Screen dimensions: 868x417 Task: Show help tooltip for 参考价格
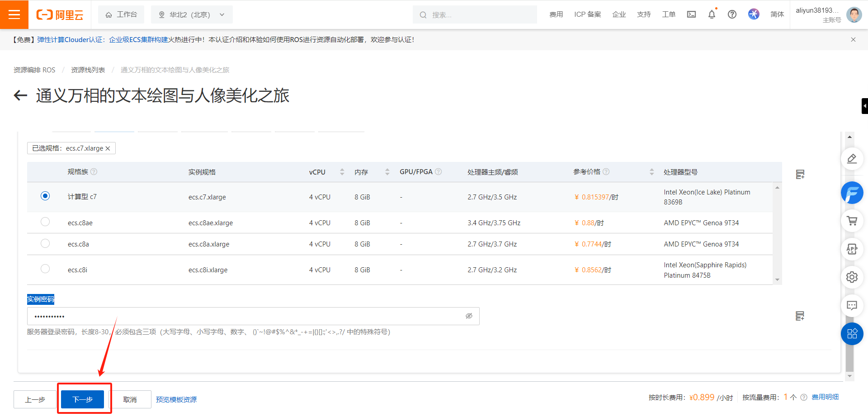point(606,172)
